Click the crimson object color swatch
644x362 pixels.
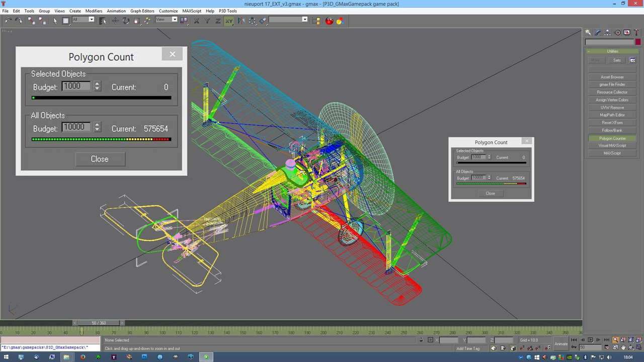637,42
